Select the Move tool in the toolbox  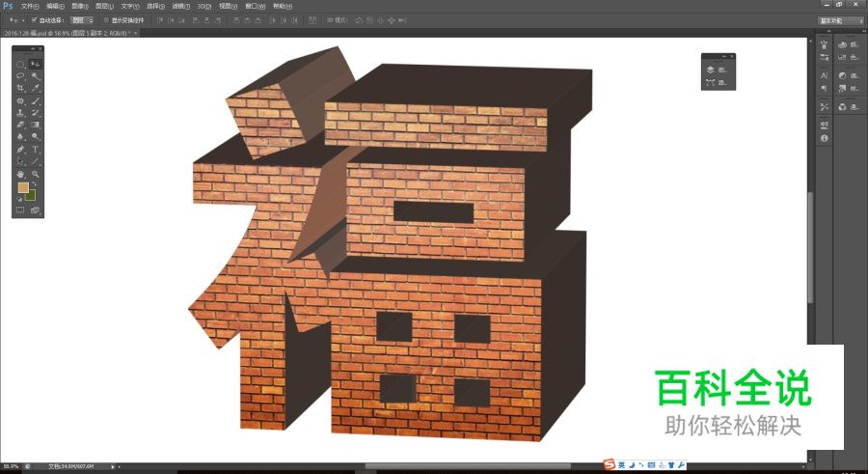coord(36,64)
